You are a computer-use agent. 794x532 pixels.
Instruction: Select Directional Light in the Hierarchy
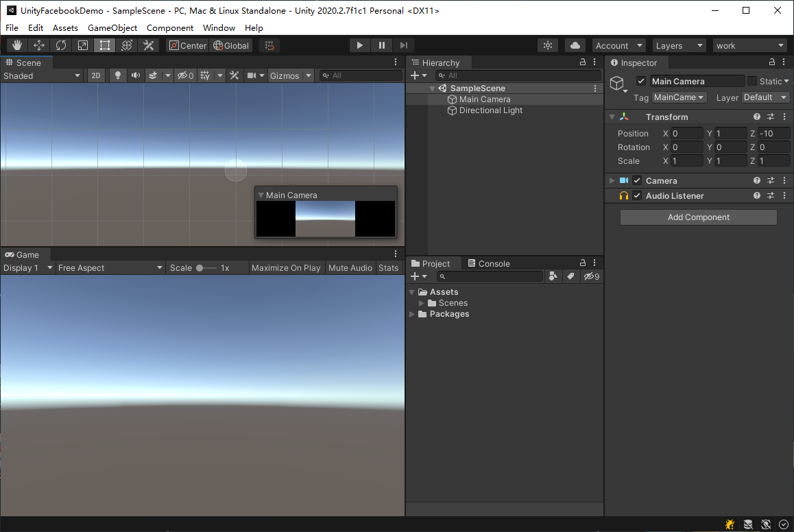tap(490, 110)
